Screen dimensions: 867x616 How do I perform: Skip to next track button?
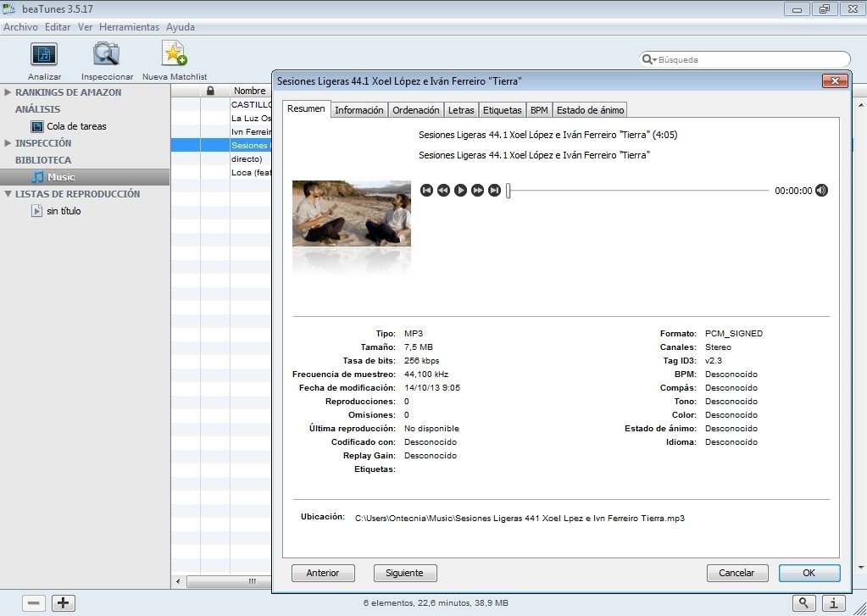[495, 190]
